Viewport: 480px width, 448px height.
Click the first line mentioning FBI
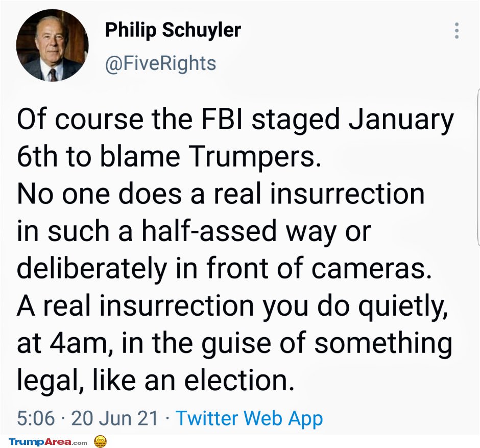tap(235, 120)
